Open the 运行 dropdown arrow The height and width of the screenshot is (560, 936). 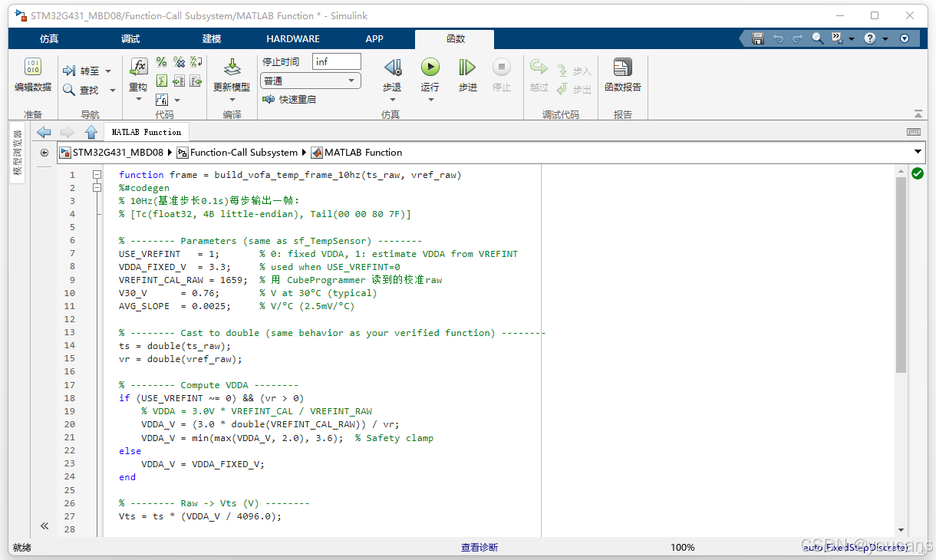430,100
